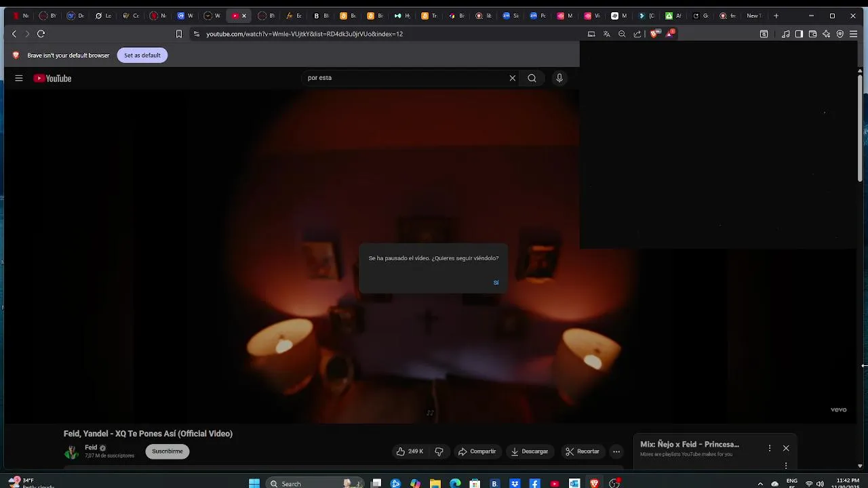The image size is (868, 488).
Task: Open the weather widget showing 34°F
Action: coord(31,483)
